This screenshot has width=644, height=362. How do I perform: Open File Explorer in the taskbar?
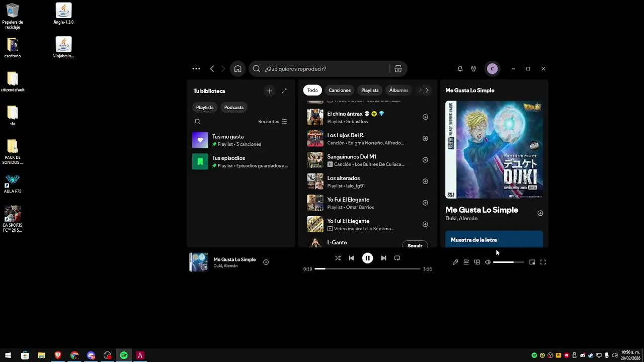click(41, 355)
